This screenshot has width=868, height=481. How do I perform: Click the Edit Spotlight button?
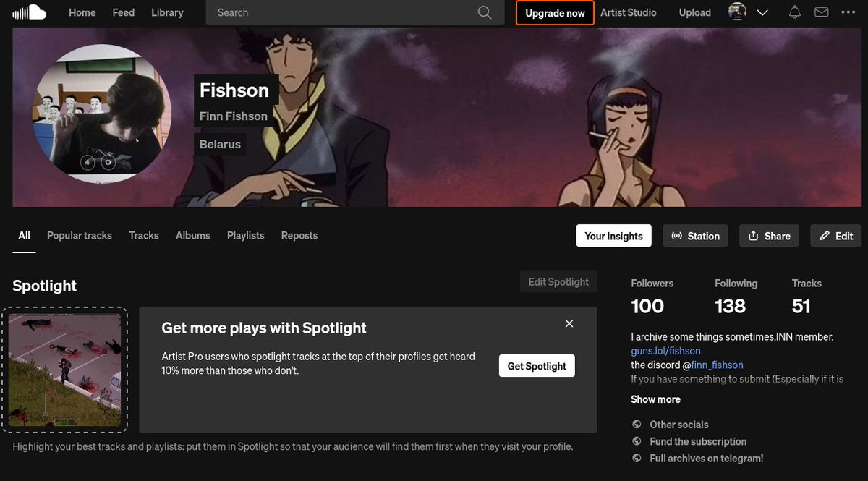click(558, 282)
